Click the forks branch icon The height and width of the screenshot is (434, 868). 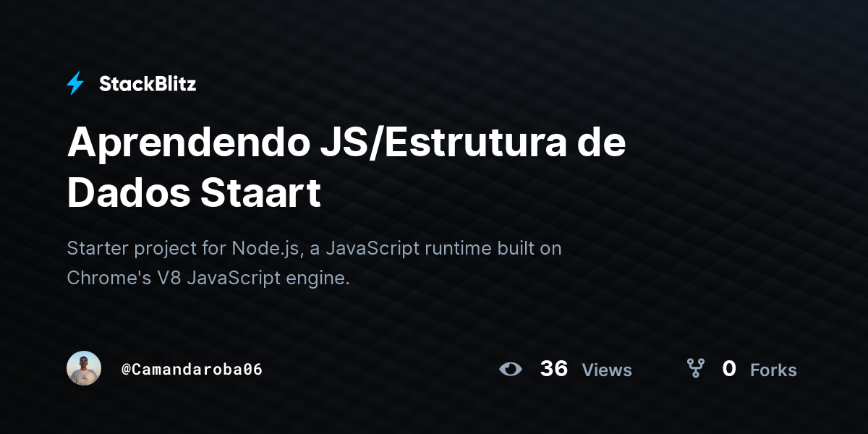tap(695, 369)
